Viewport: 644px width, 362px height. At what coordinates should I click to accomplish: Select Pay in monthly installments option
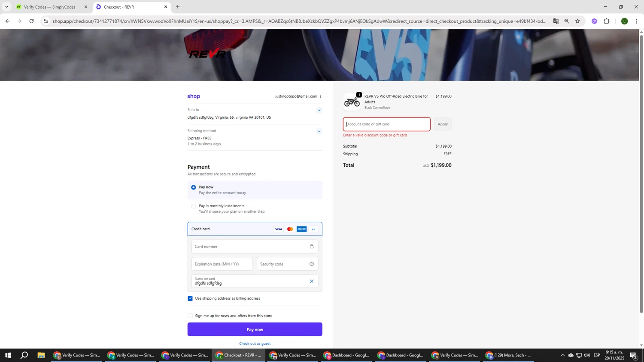click(x=194, y=206)
